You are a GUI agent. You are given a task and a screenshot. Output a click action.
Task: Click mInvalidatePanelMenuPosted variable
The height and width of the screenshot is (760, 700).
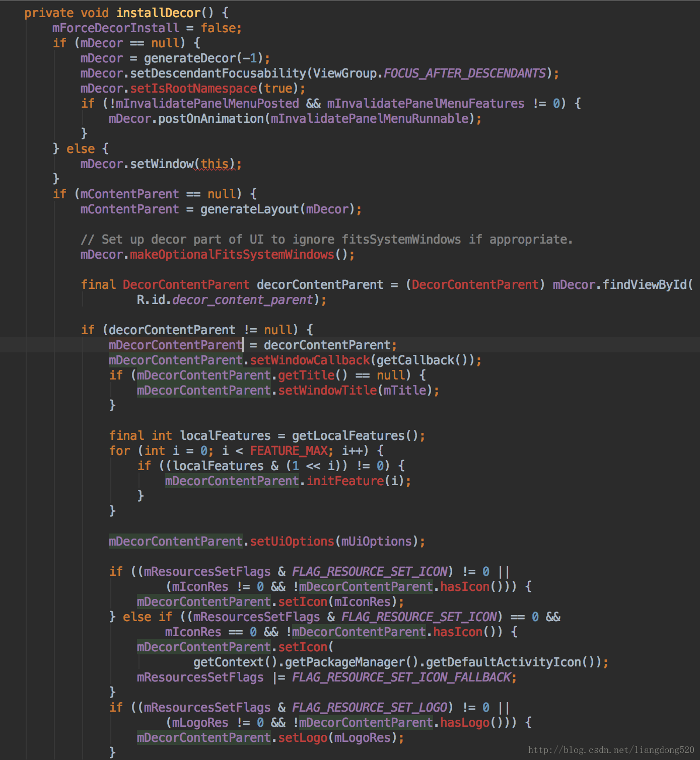(x=207, y=104)
